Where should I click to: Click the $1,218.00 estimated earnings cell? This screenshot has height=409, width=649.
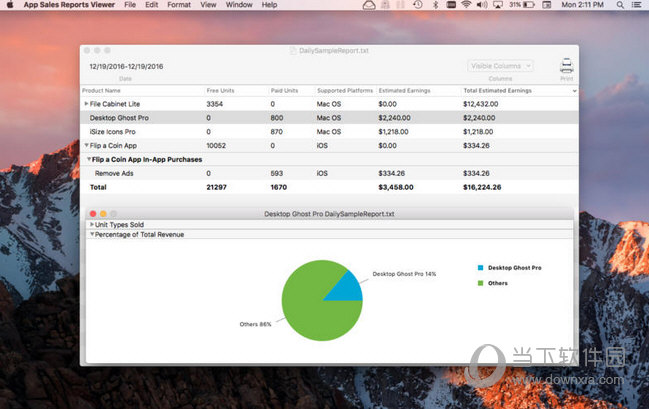[x=393, y=132]
